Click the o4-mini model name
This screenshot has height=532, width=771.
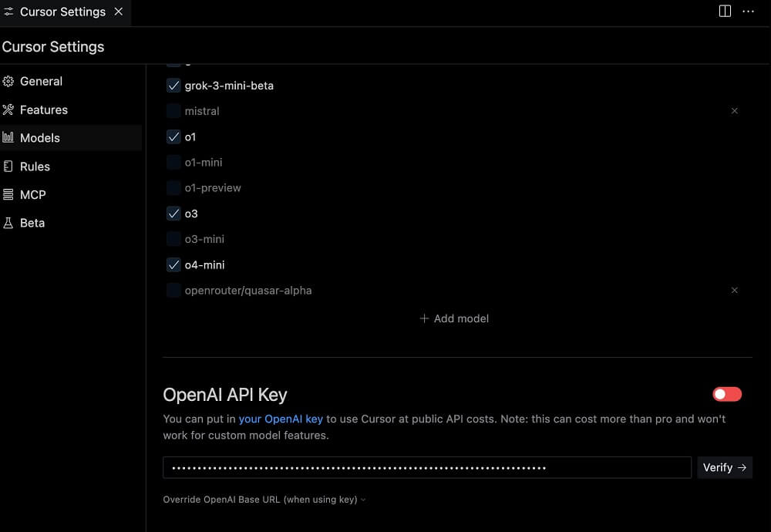pos(204,265)
